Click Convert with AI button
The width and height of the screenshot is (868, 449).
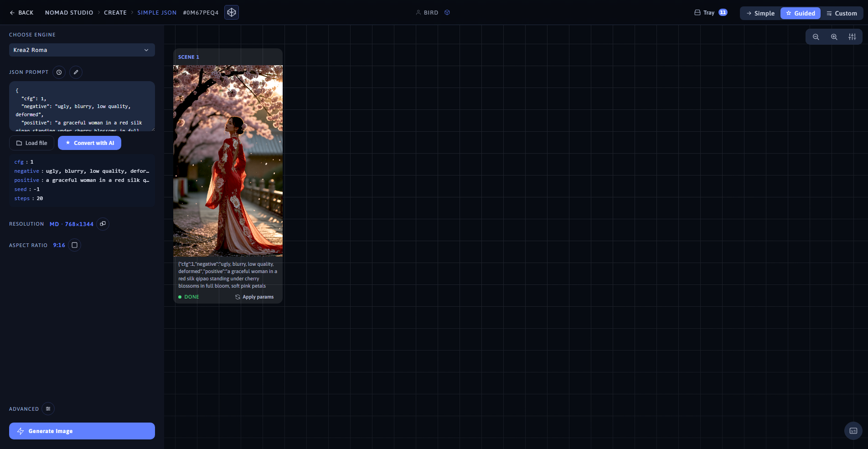pos(89,143)
